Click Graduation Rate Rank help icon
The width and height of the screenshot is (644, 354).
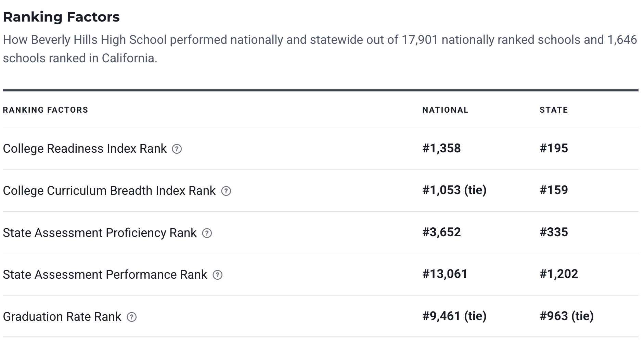(x=131, y=317)
